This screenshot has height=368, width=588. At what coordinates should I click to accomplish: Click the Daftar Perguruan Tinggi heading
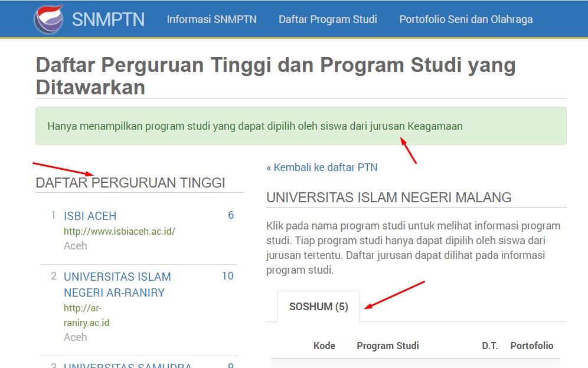130,183
